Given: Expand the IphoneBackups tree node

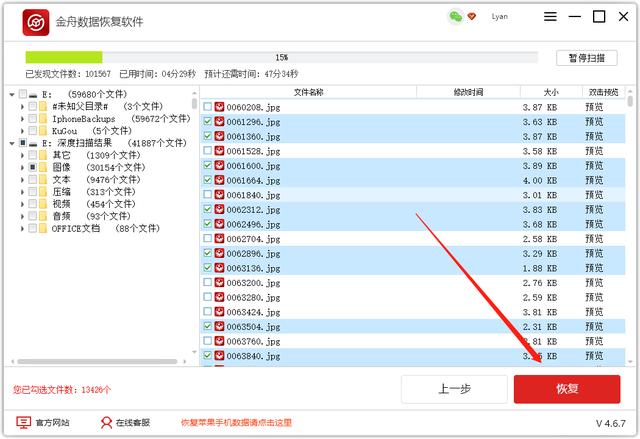Looking at the screenshot, I should [24, 119].
